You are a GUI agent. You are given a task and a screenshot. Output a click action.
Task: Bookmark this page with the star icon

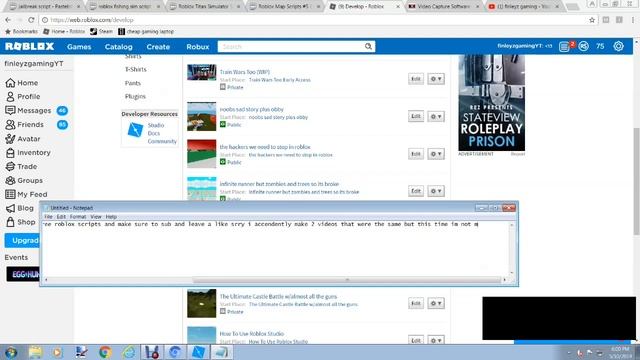pyautogui.click(x=592, y=20)
